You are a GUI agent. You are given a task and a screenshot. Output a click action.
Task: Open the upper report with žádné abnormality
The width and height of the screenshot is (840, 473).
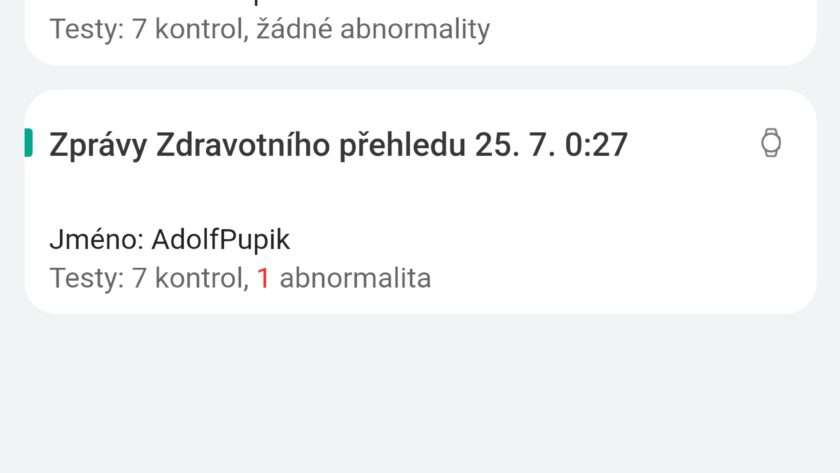pos(270,30)
